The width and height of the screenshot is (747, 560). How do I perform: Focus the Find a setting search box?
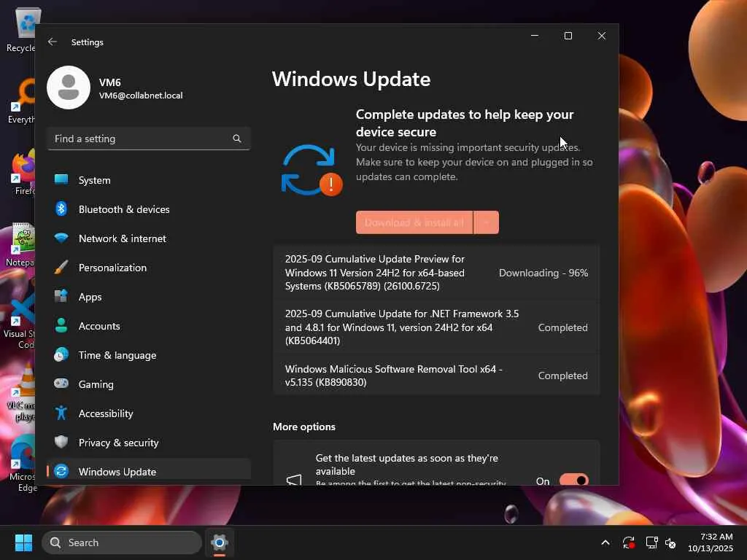click(x=149, y=139)
